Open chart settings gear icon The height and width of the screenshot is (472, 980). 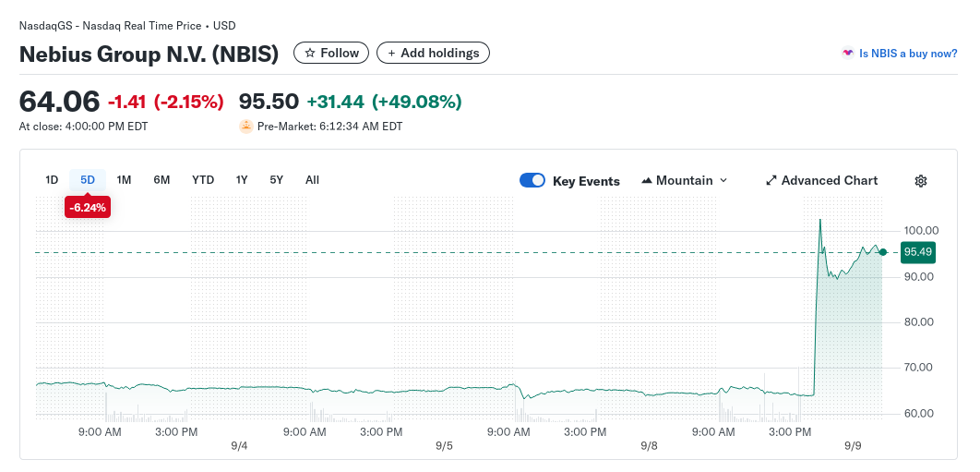pos(920,181)
